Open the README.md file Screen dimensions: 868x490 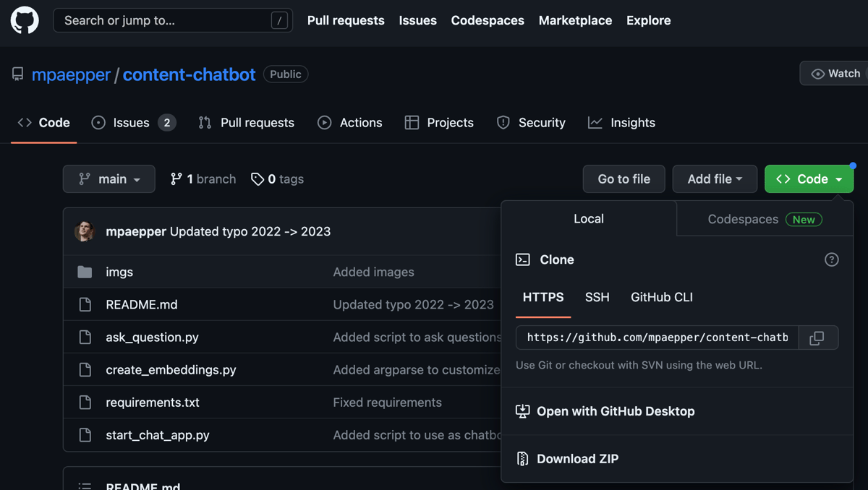coord(142,304)
